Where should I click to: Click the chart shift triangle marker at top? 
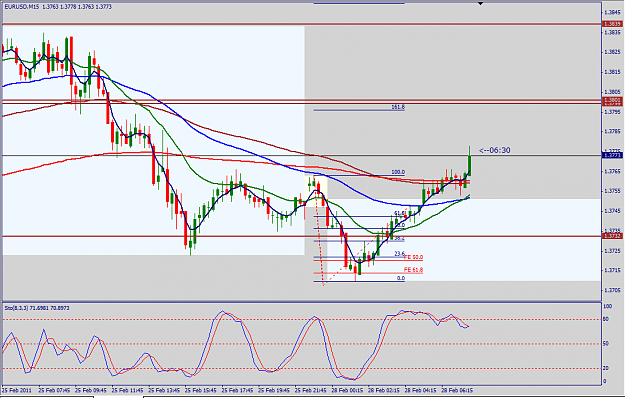[480, 4]
